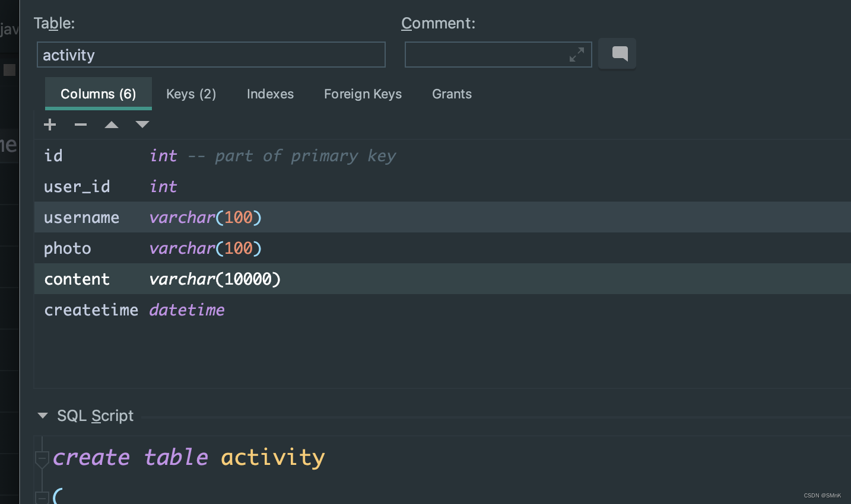Move the selected column down

[142, 125]
